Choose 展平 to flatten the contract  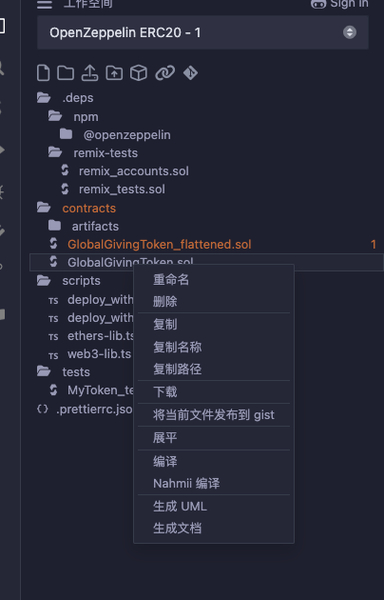(165, 438)
